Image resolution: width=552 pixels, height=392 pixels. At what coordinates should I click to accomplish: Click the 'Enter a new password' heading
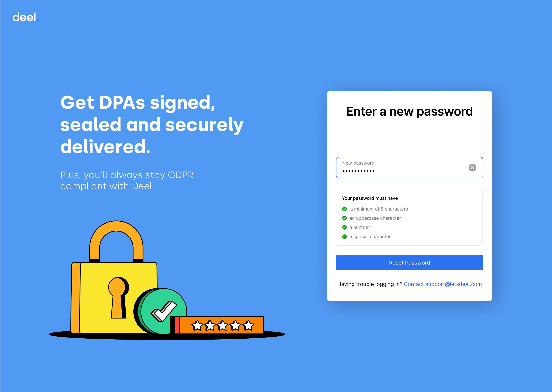pos(409,112)
